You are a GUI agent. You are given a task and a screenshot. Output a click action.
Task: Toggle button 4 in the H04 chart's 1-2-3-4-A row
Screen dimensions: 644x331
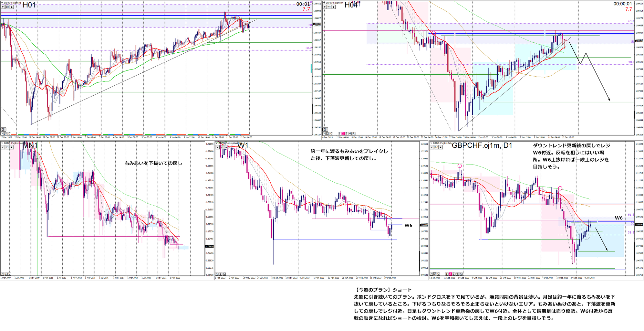350,133
